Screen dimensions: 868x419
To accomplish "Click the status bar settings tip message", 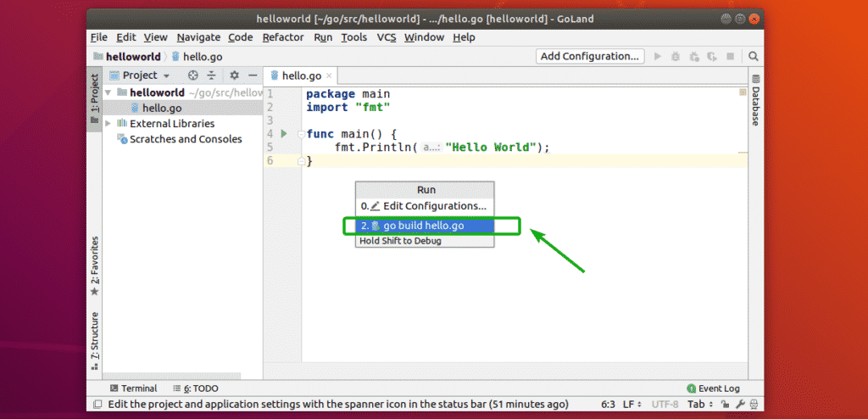I will coord(337,404).
